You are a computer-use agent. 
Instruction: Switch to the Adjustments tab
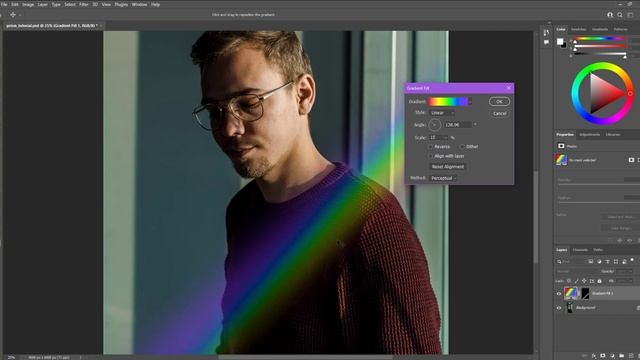(589, 135)
